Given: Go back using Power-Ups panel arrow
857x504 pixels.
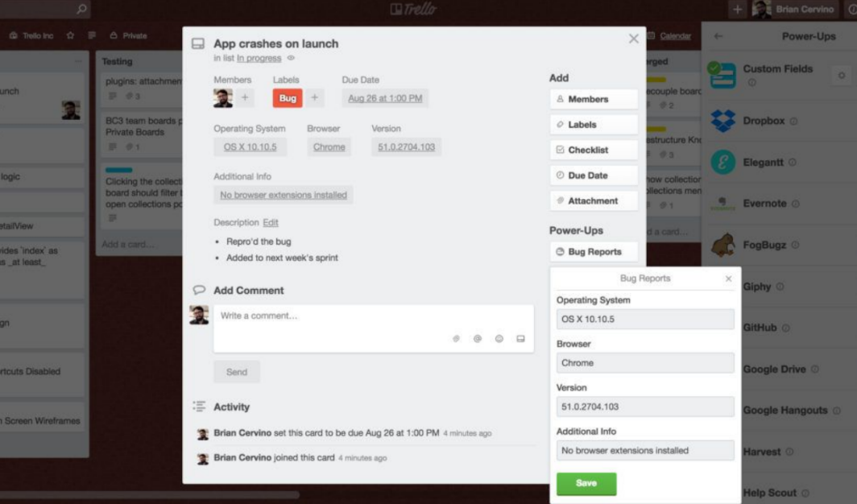Looking at the screenshot, I should coord(718,36).
